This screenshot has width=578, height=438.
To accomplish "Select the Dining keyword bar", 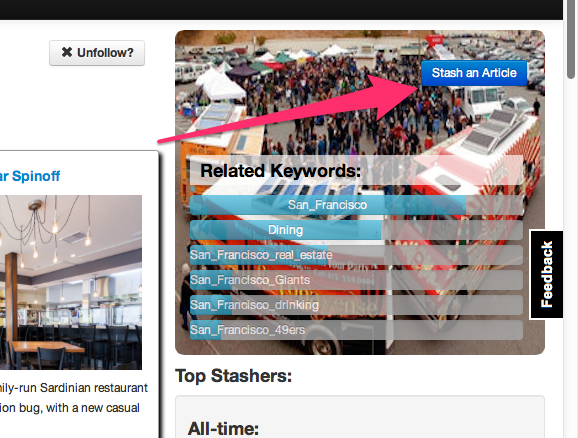I will 356,230.
